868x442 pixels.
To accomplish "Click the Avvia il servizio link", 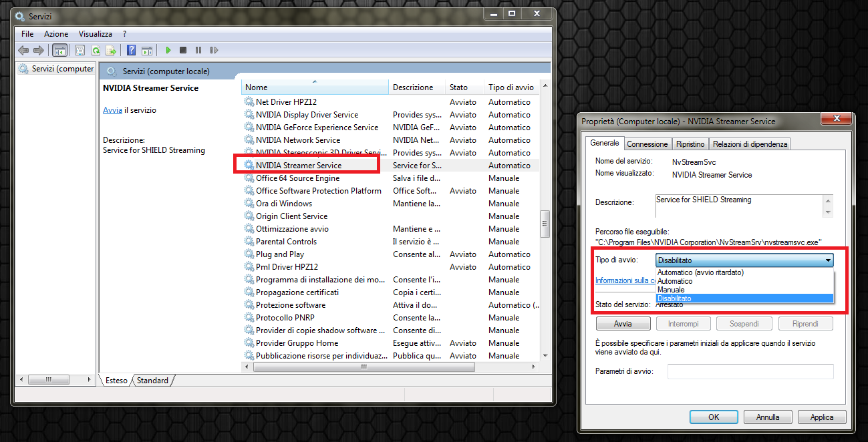I will (x=112, y=110).
